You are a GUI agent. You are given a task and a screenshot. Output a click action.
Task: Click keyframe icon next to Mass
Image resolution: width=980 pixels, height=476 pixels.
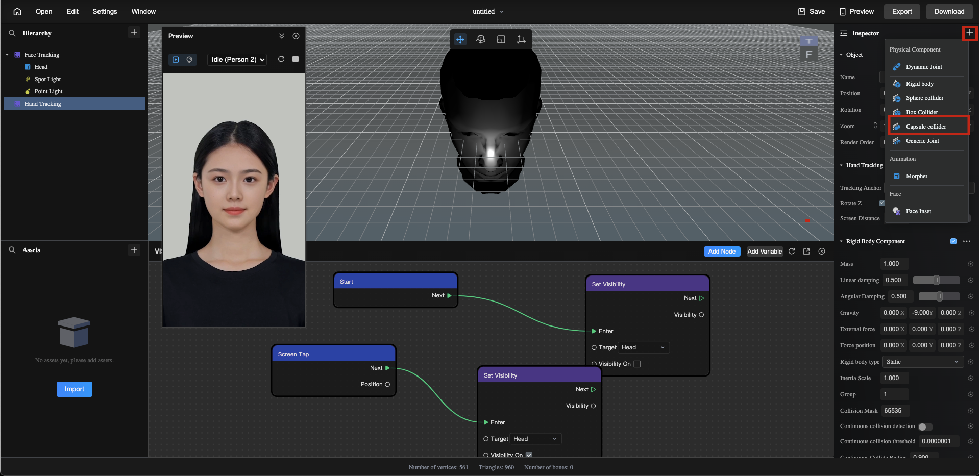[971, 264]
